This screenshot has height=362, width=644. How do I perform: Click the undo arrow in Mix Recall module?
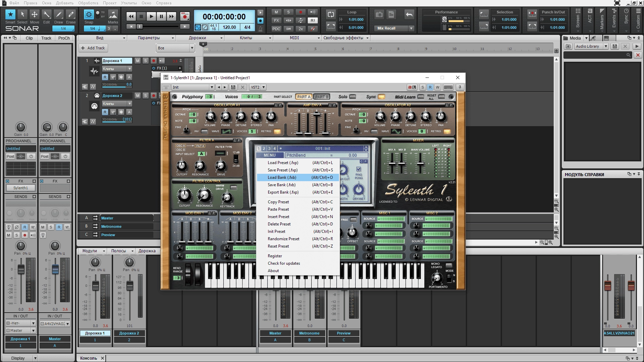tap(409, 14)
